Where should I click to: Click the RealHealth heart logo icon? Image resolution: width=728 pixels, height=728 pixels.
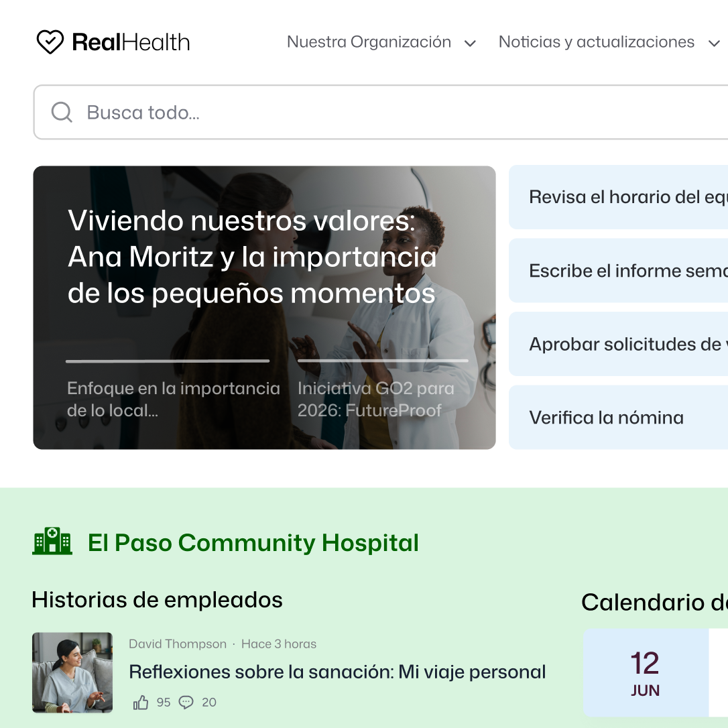pos(50,42)
